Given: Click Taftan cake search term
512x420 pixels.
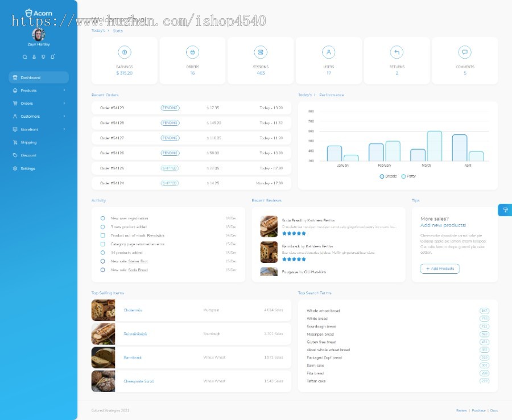Looking at the screenshot, I should point(316,381).
